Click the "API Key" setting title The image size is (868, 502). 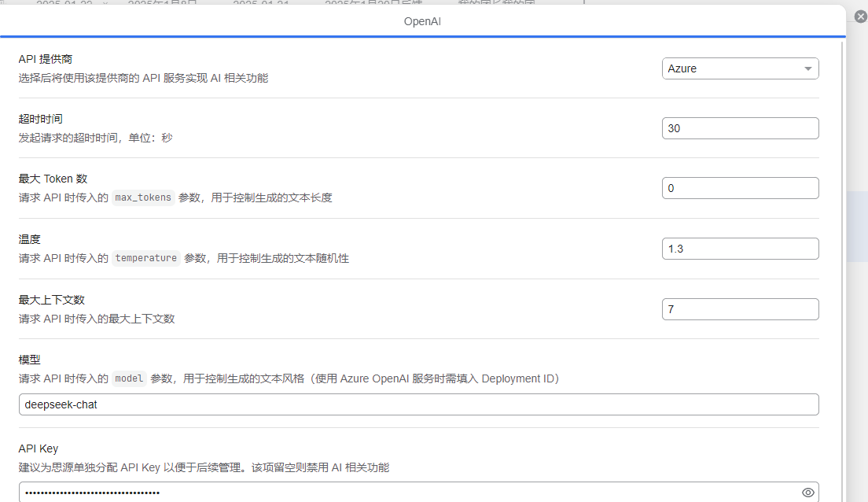point(39,448)
